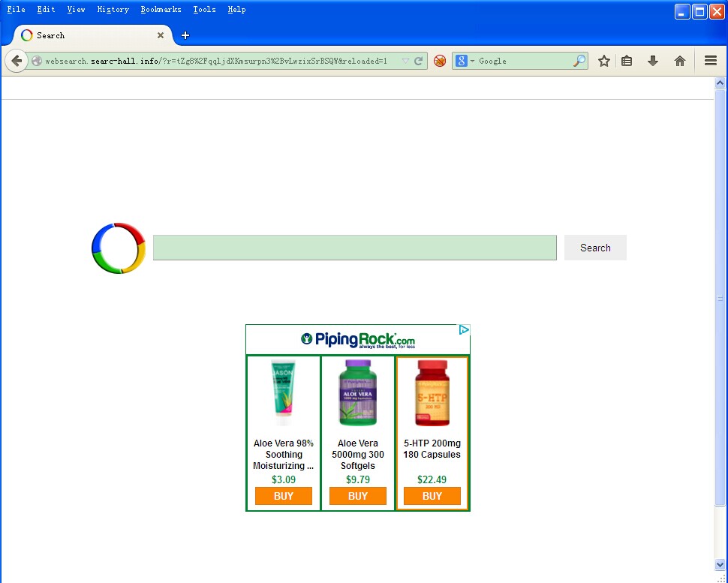728x583 pixels.
Task: Click the $9.79 price
Action: pos(357,479)
